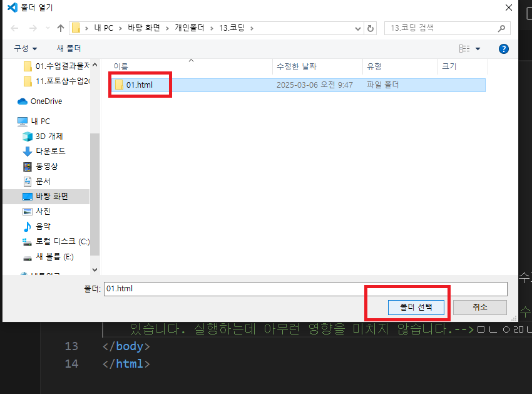The width and height of the screenshot is (532, 394).
Task: Open view options dropdown arrow
Action: pyautogui.click(x=478, y=49)
